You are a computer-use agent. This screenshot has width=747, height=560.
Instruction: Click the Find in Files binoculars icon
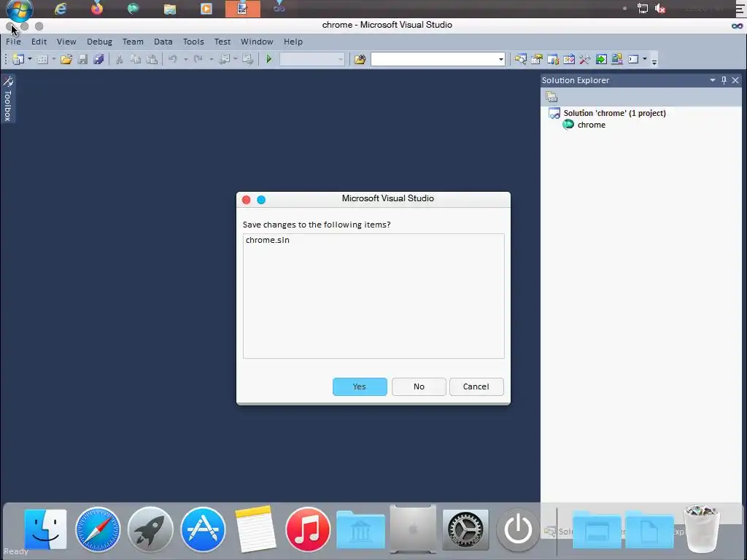click(x=360, y=60)
